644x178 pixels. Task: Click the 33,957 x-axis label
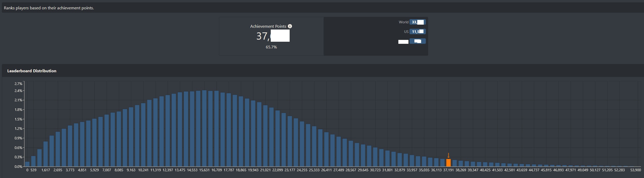point(412,170)
